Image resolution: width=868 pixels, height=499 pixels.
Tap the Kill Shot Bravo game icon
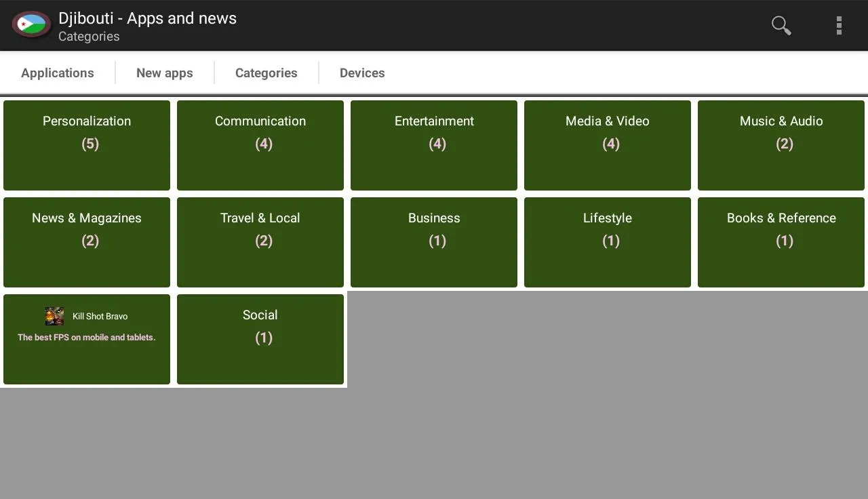[x=54, y=316]
